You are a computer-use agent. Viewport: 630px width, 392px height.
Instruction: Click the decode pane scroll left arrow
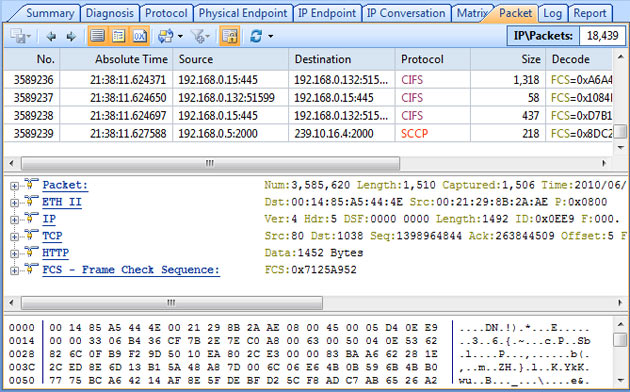[x=12, y=302]
